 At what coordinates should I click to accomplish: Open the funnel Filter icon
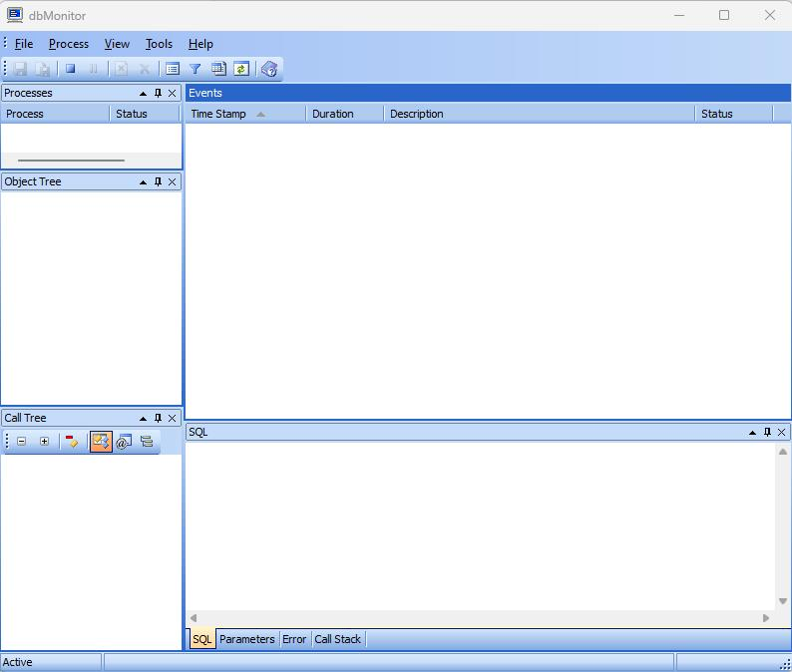pos(195,69)
